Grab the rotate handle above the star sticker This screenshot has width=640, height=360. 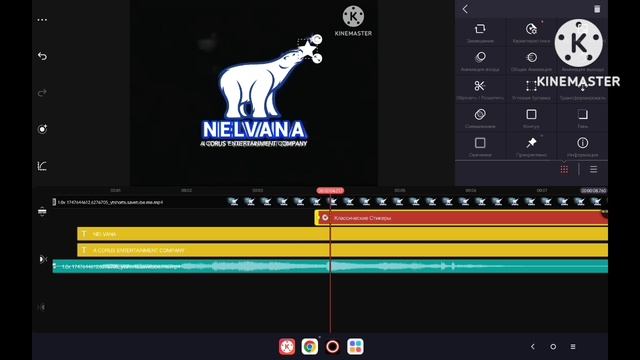click(x=317, y=40)
